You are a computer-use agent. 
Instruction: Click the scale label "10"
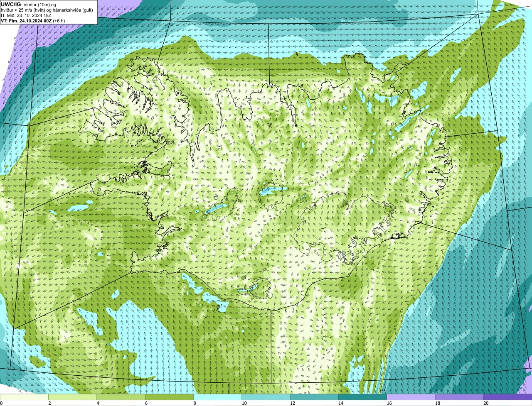(x=244, y=403)
